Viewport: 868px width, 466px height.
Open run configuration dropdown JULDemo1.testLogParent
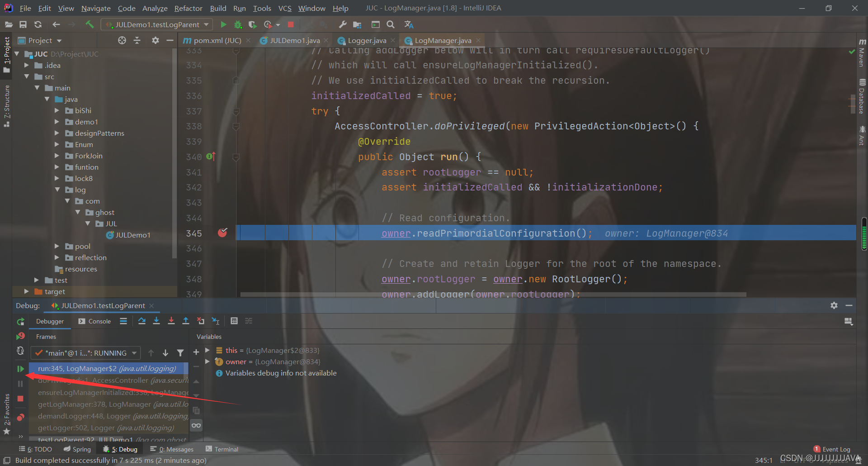pos(157,24)
